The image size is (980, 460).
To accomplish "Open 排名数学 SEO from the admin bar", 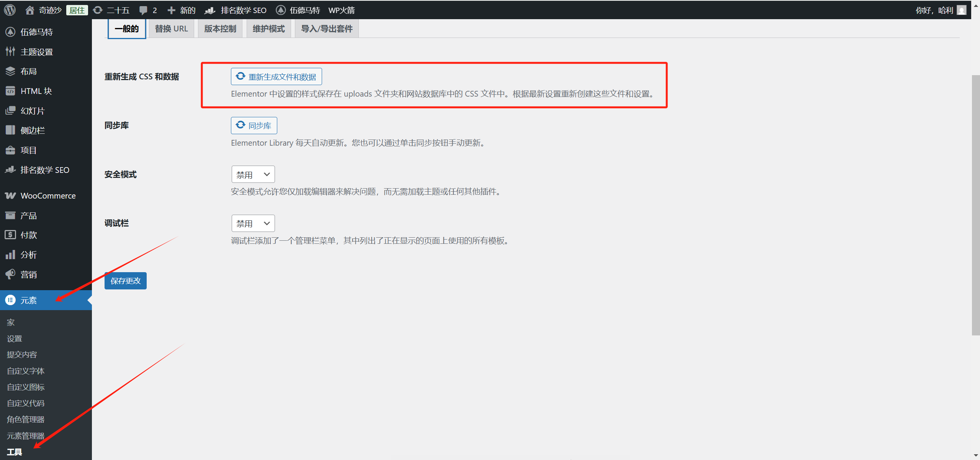I will click(x=236, y=10).
